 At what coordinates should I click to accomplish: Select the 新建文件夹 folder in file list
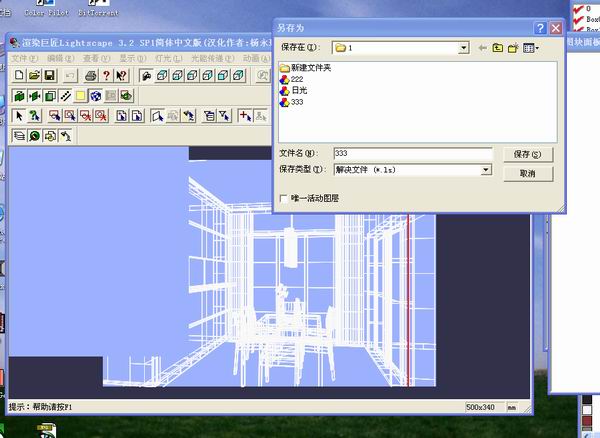pyautogui.click(x=305, y=68)
